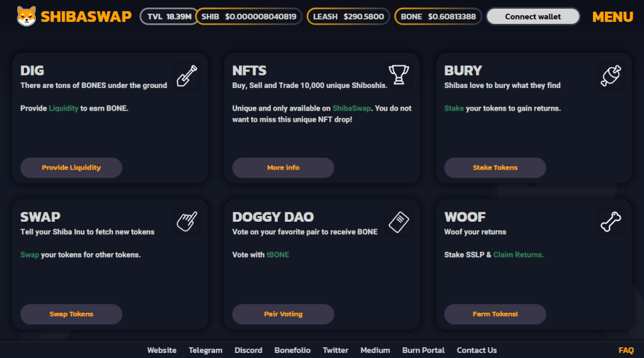Image resolution: width=644 pixels, height=358 pixels.
Task: Open the Discord footer link
Action: [x=248, y=350]
